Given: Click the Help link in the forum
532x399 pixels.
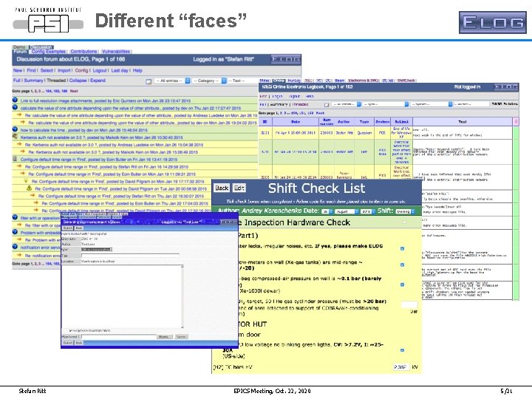Looking at the screenshot, I should [137, 71].
